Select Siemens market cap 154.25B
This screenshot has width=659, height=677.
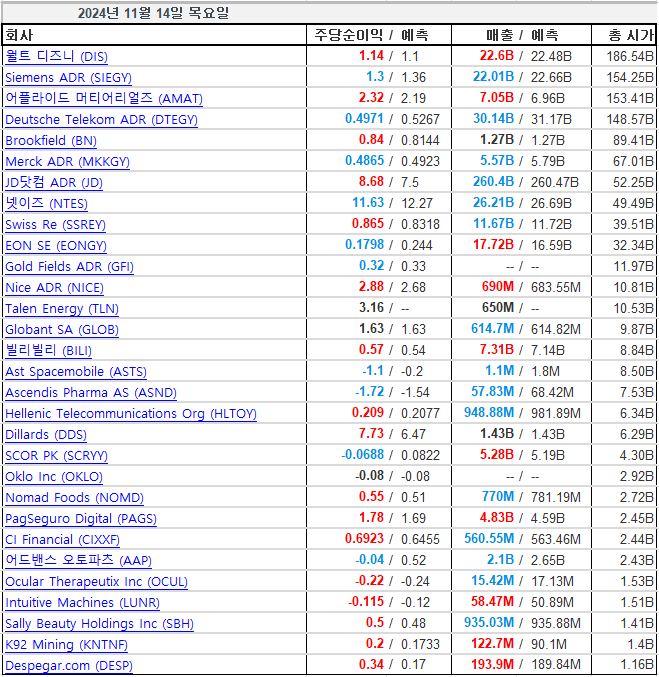(x=630, y=77)
